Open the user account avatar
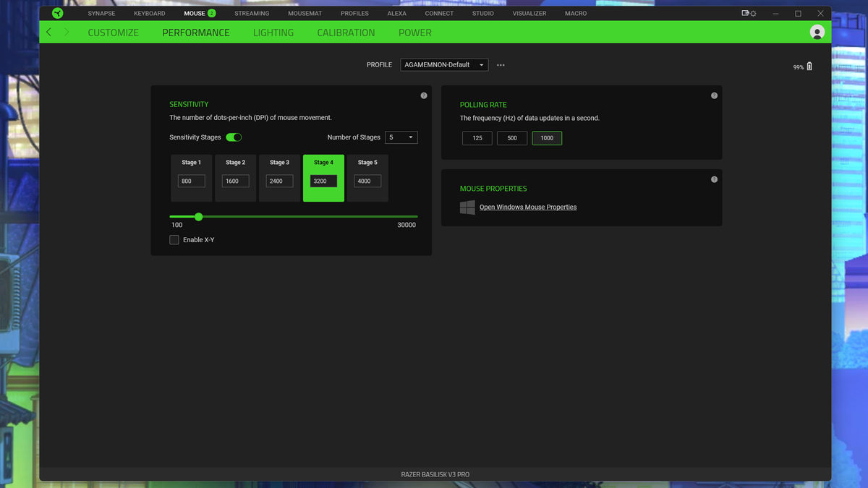This screenshot has width=868, height=488. click(x=817, y=32)
